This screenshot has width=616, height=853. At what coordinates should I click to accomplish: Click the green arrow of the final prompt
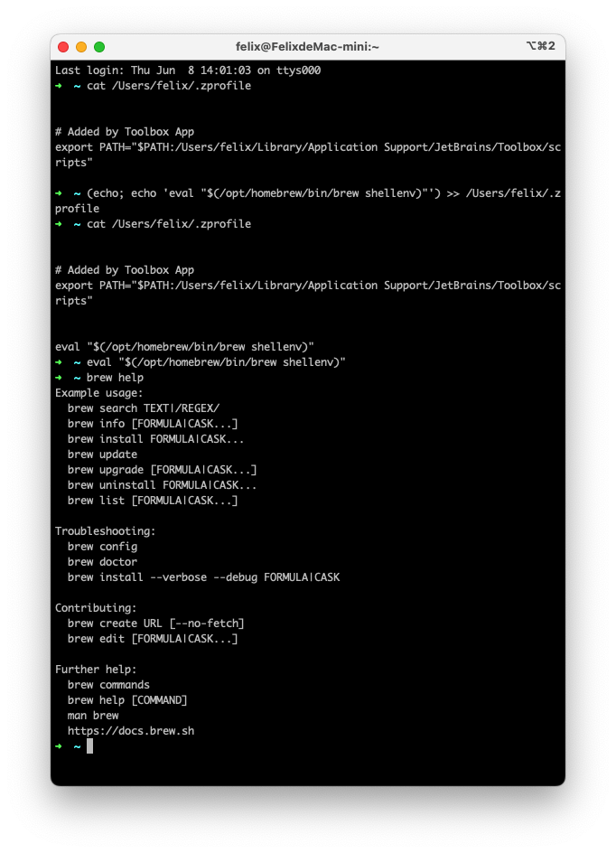pyautogui.click(x=59, y=746)
